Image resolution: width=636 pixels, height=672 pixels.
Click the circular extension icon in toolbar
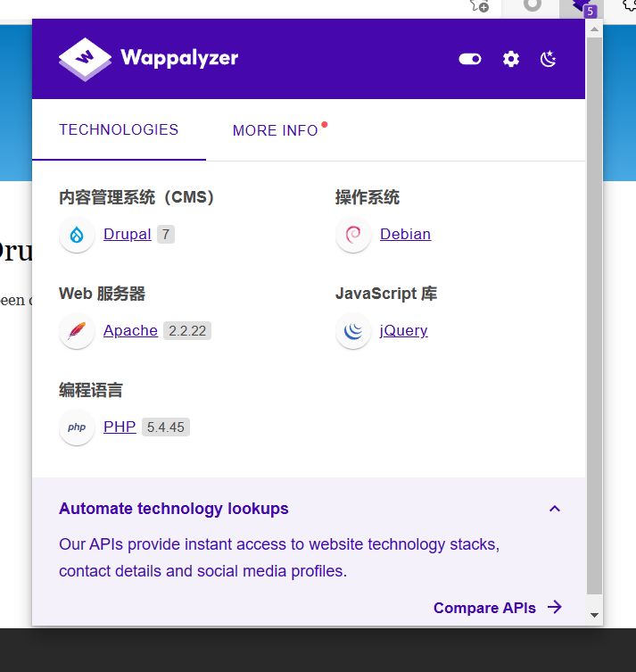[533, 5]
